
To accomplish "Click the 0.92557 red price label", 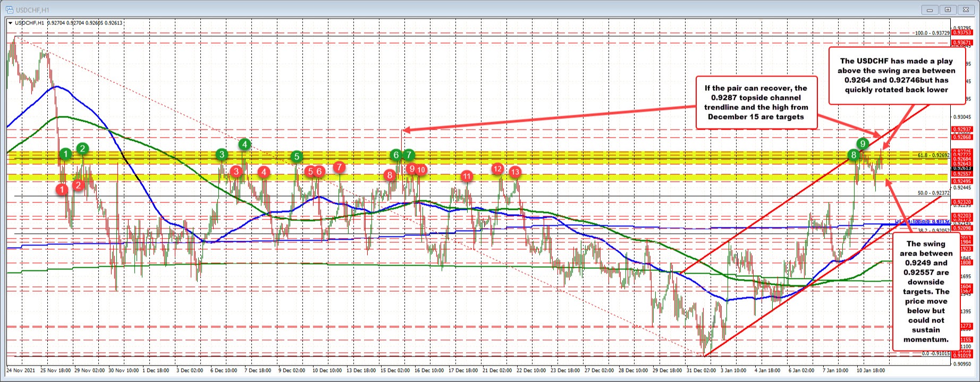I will point(962,174).
